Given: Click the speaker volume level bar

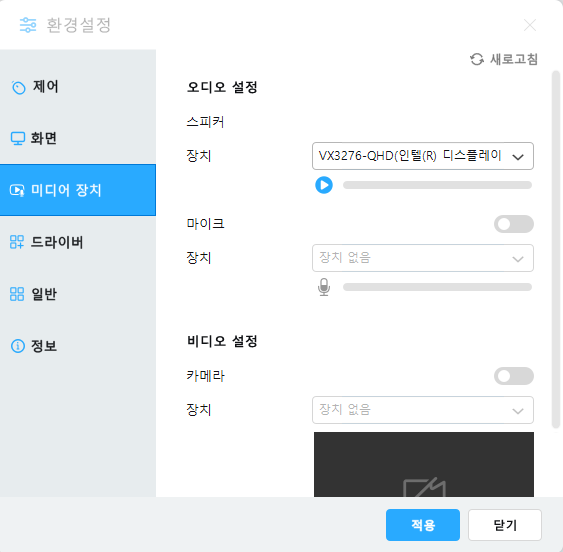Looking at the screenshot, I should coord(437,185).
